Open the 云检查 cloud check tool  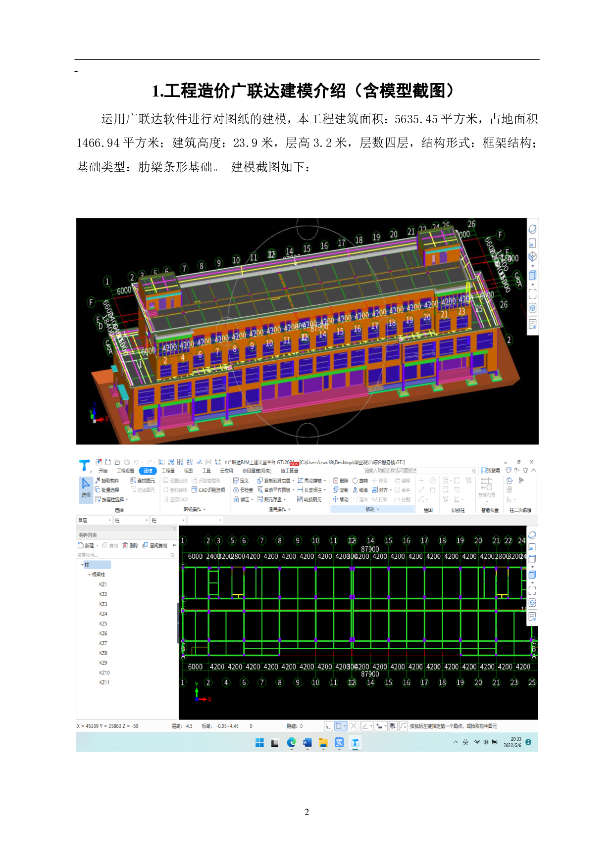[x=243, y=490]
